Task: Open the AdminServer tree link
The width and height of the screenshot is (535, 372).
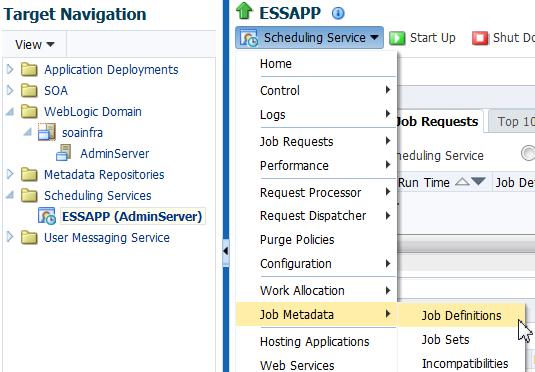Action: 115,154
